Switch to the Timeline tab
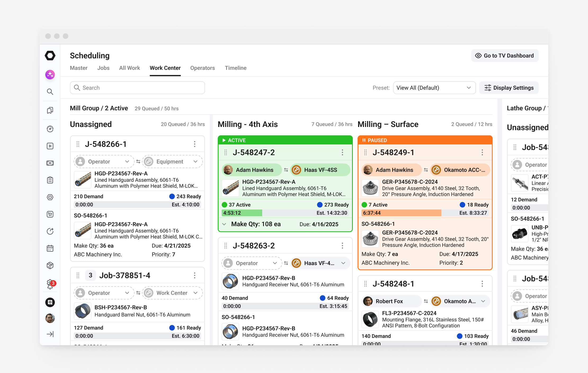The width and height of the screenshot is (588, 373). coord(236,68)
